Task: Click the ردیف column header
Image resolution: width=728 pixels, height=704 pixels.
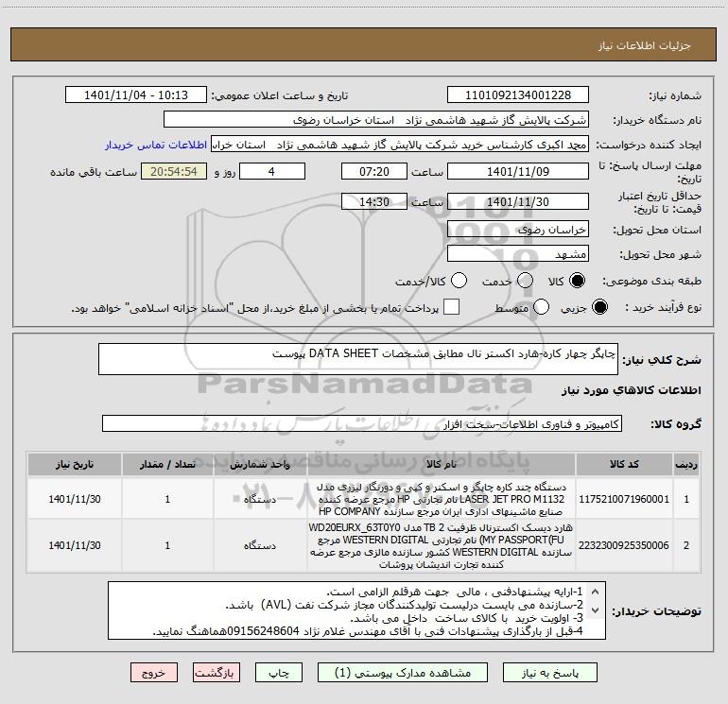Action: point(686,464)
